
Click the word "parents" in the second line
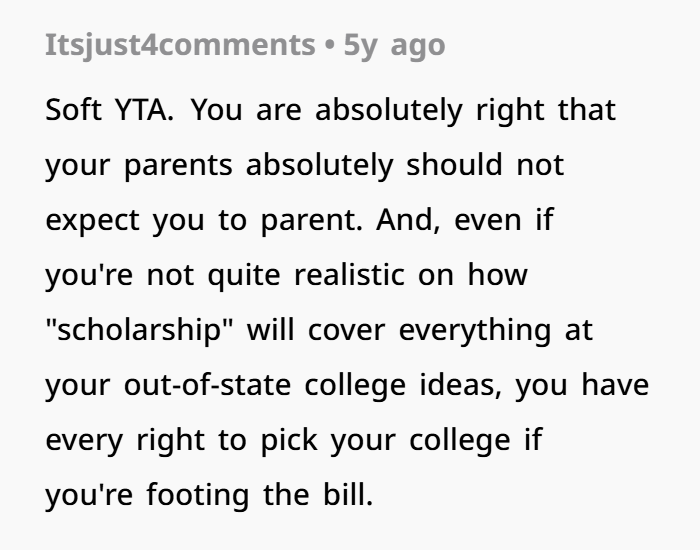178,166
